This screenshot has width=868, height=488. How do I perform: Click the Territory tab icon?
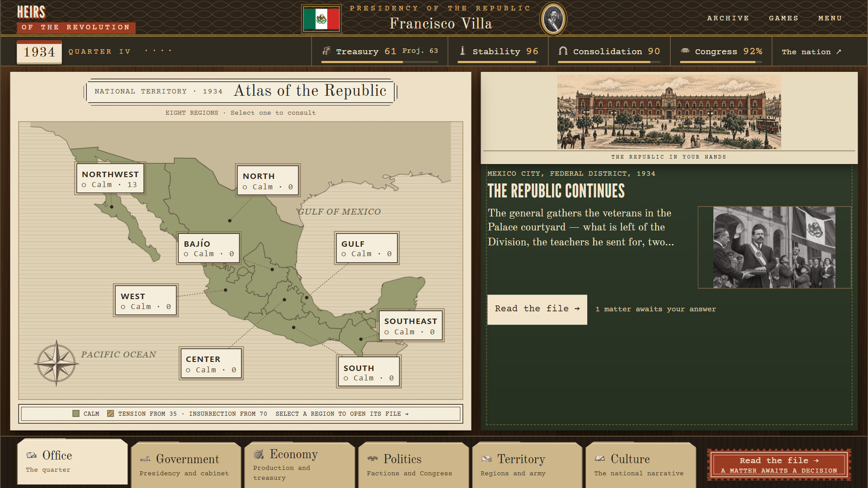[486, 459]
